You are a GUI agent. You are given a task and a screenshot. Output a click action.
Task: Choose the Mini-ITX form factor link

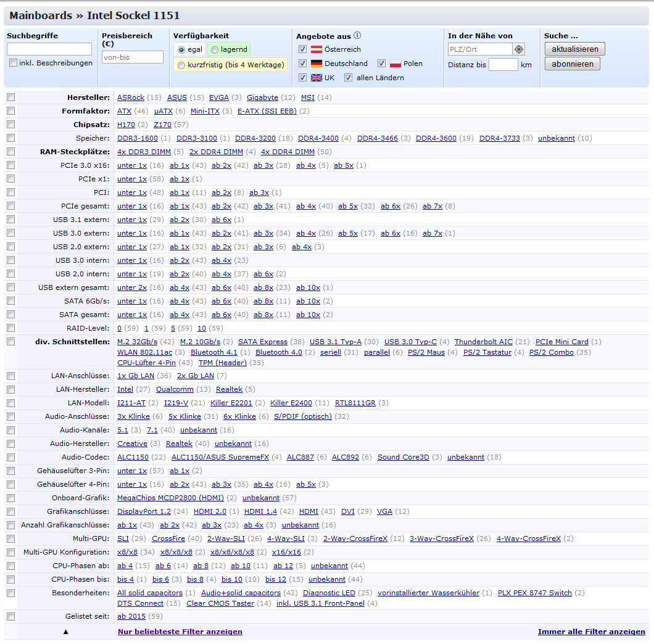click(205, 111)
